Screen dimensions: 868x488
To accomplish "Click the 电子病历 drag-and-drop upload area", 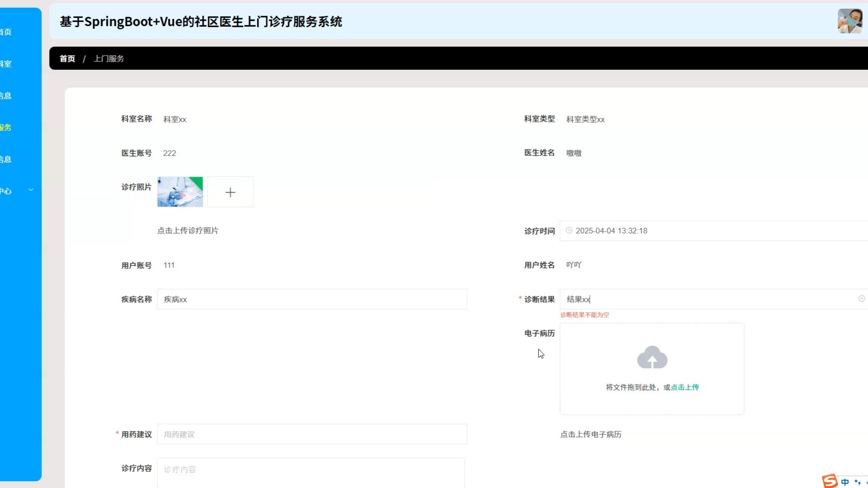I will (652, 369).
